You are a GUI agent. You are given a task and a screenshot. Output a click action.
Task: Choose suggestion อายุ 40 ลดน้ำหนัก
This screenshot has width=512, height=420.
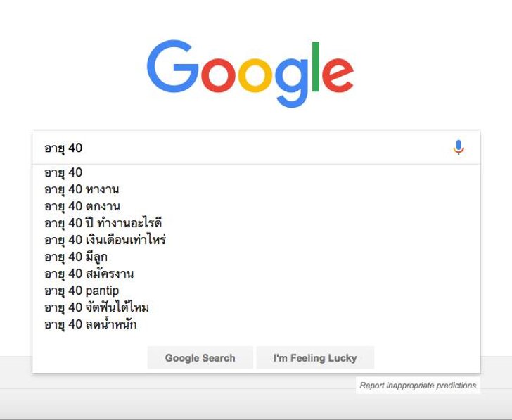pyautogui.click(x=256, y=324)
